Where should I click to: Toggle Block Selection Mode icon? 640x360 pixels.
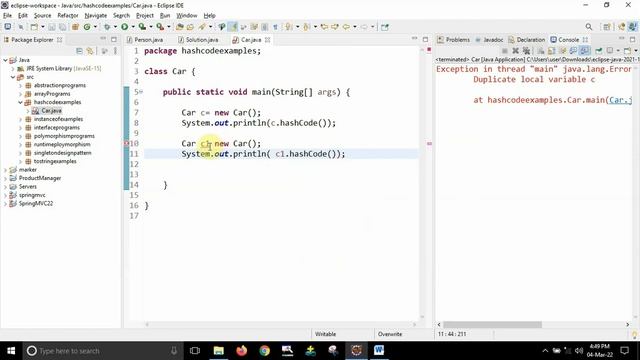click(265, 27)
